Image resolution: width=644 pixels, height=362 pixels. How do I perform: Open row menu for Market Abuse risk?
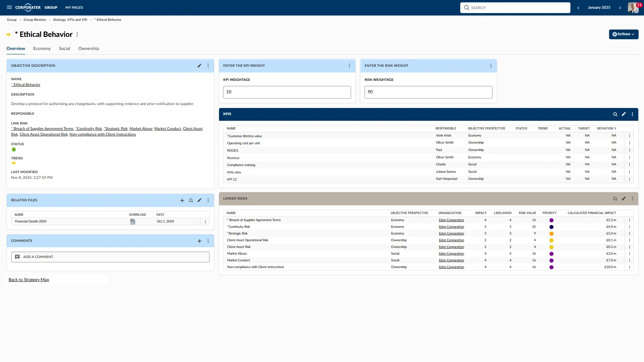point(630,254)
